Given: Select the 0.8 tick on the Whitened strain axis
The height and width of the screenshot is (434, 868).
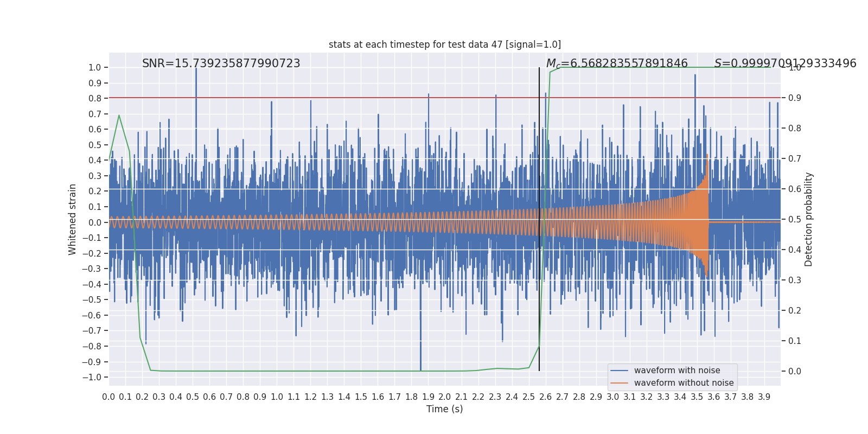Looking at the screenshot, I should click(x=95, y=99).
